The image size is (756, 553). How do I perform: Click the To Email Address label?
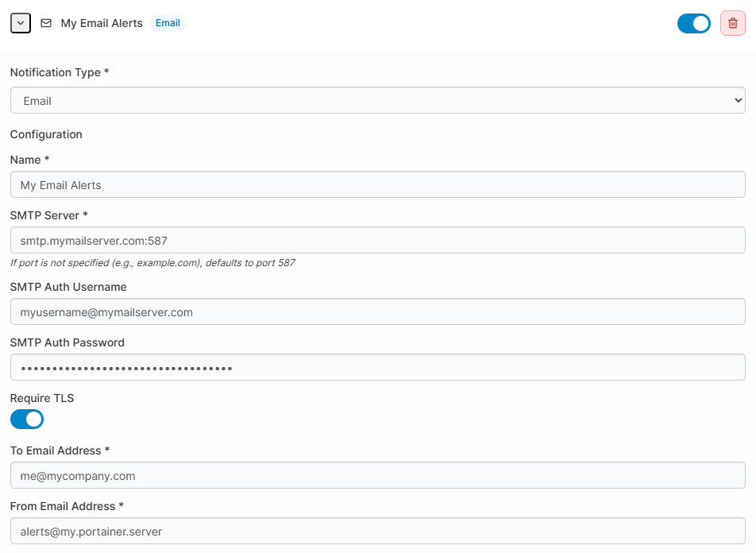(60, 451)
